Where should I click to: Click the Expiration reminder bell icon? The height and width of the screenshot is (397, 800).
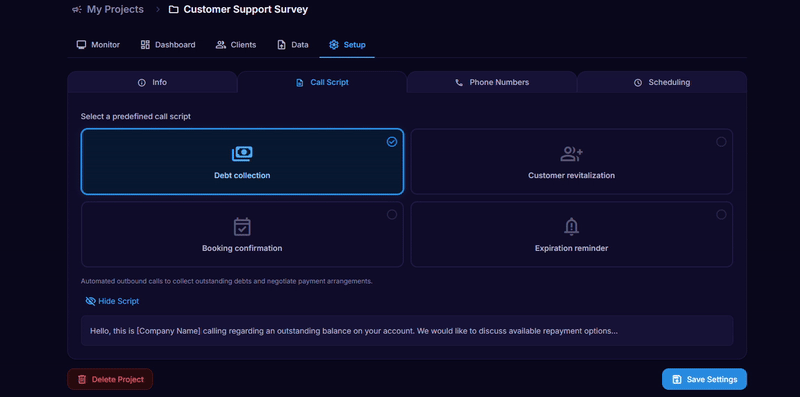click(x=571, y=227)
